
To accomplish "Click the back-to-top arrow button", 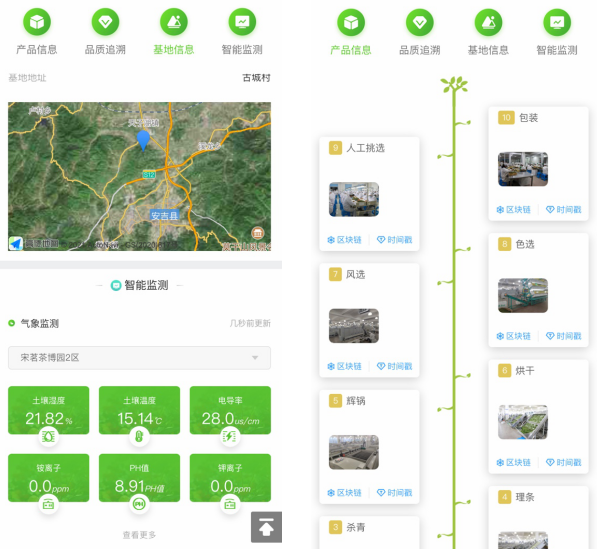I will [266, 527].
